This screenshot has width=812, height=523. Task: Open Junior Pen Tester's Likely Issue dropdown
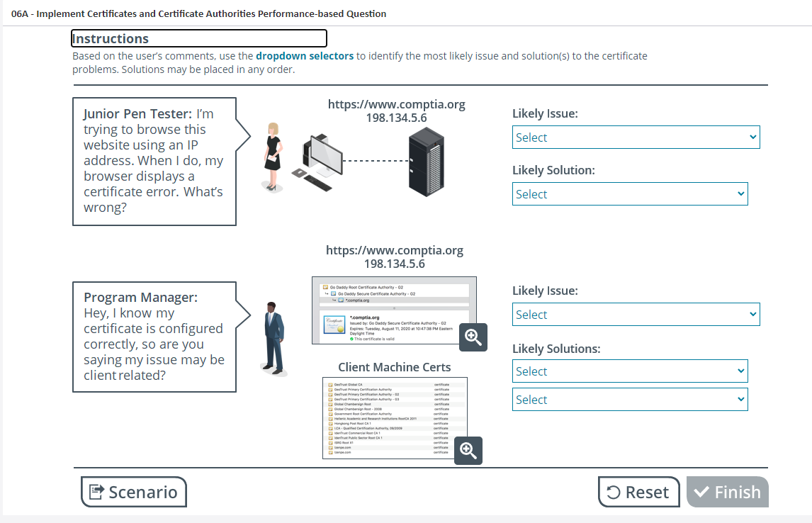pyautogui.click(x=636, y=137)
